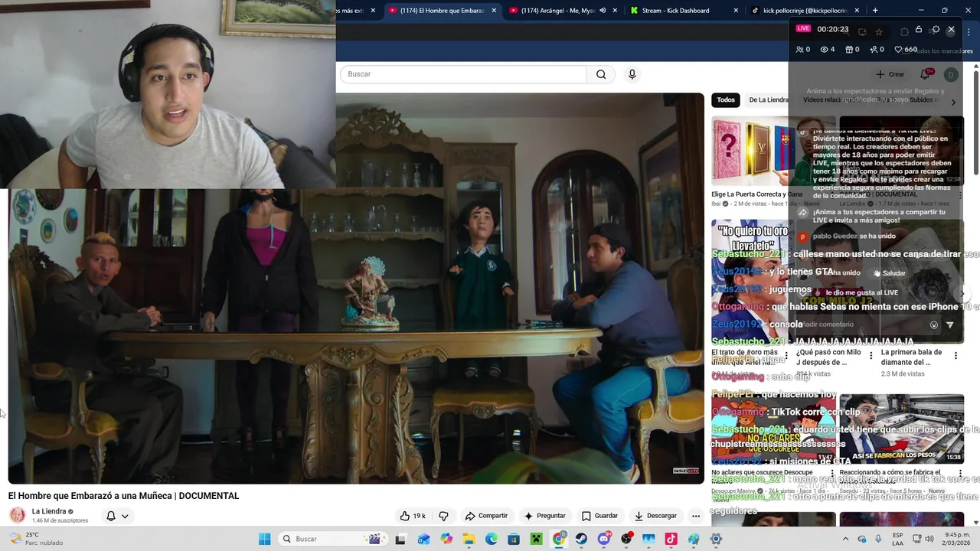
Task: Select the 'De La Liendra' filter chip
Action: 769,100
